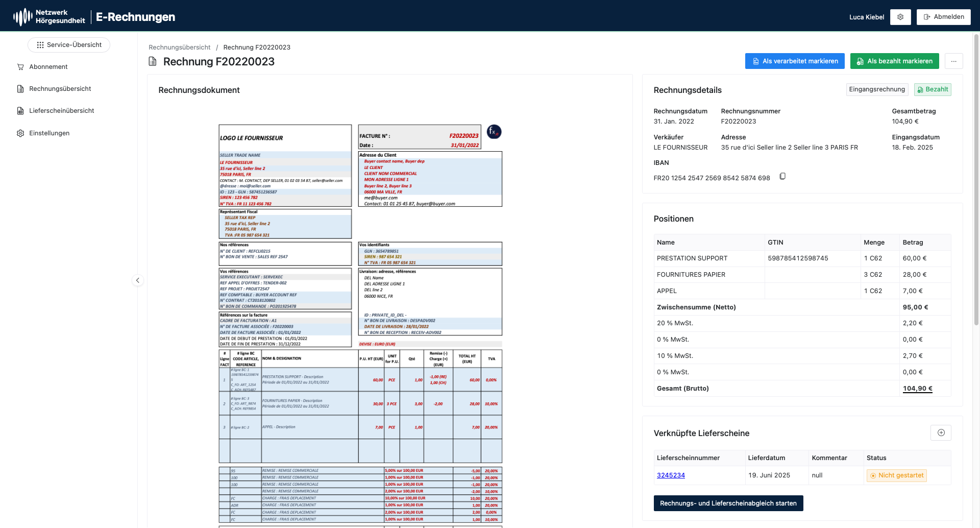This screenshot has width=980, height=528.
Task: Click the gear icon beside Einstellungen
Action: (x=20, y=133)
